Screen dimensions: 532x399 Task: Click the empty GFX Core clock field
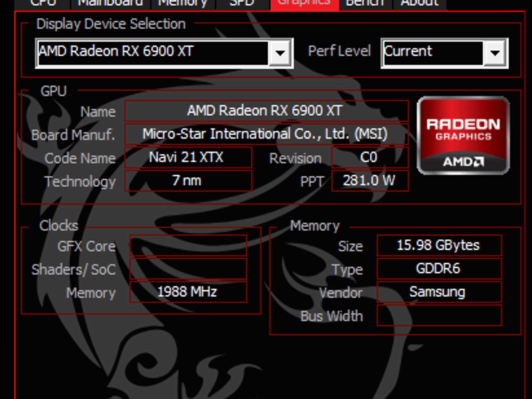[x=188, y=245]
